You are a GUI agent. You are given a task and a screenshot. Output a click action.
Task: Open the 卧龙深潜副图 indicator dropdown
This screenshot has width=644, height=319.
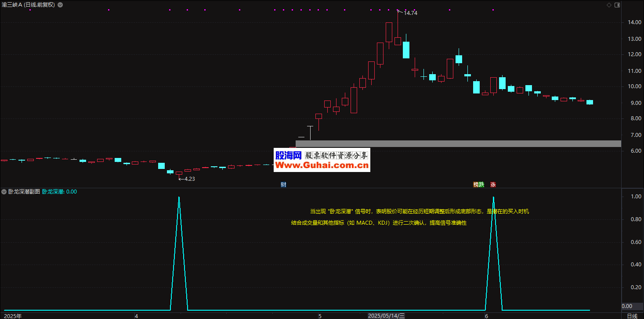click(4, 192)
